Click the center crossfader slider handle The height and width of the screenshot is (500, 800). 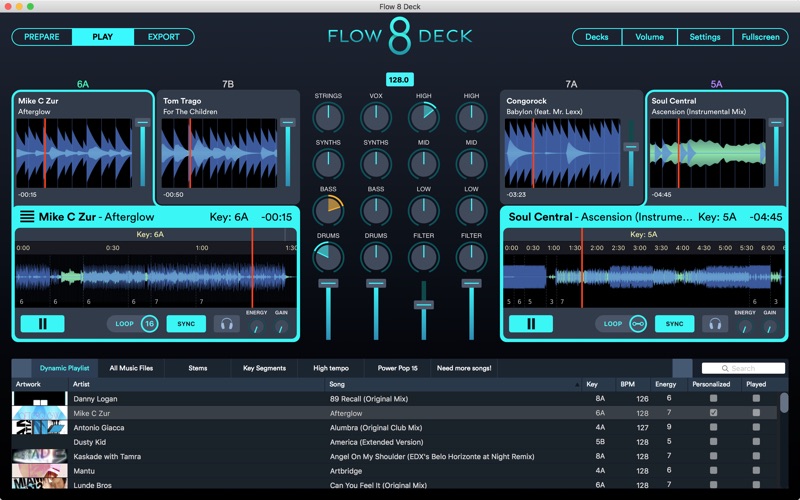pyautogui.click(x=424, y=303)
